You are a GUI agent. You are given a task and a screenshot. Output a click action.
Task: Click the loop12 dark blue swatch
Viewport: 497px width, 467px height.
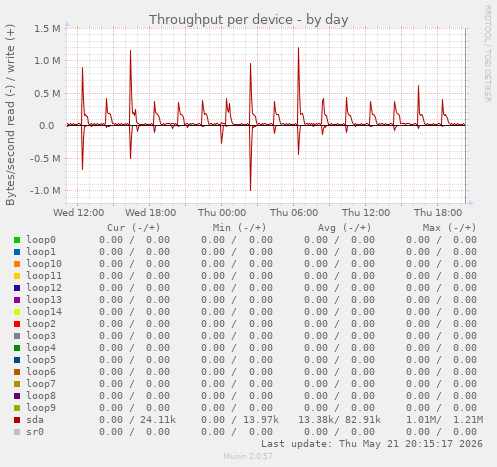click(x=17, y=288)
